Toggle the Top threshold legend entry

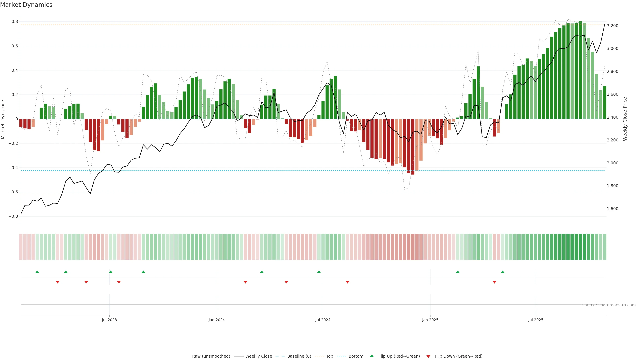(330, 356)
